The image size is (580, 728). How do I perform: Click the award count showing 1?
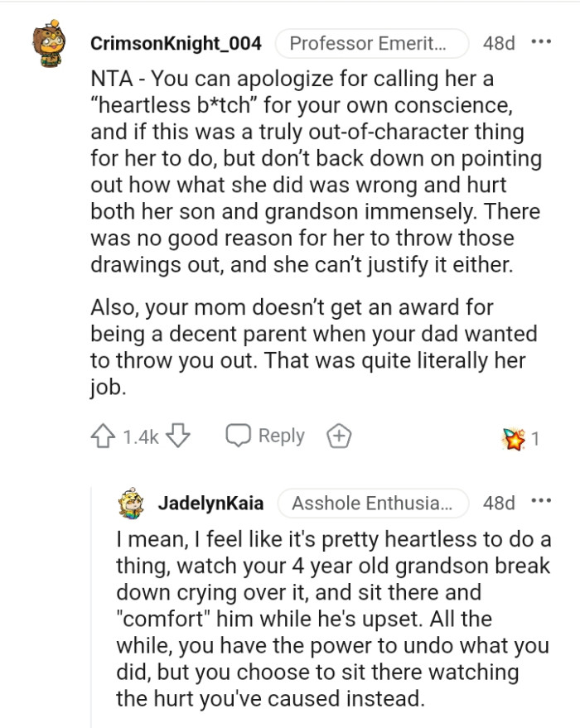pyautogui.click(x=537, y=435)
